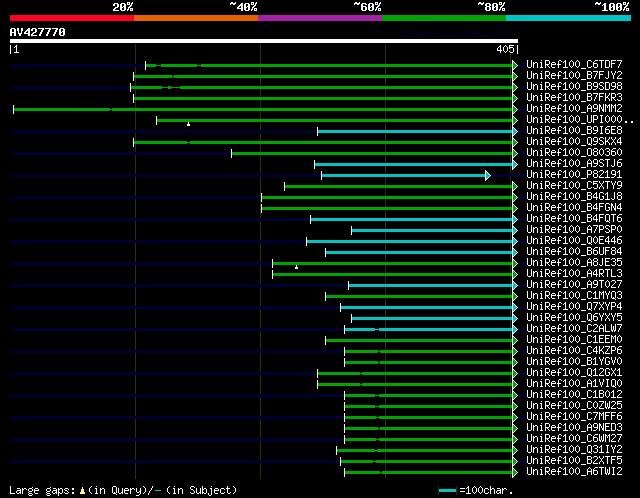The width and height of the screenshot is (640, 498).
Task: Open the UniRef100_Q31IY2 hit
Action: click(x=574, y=450)
